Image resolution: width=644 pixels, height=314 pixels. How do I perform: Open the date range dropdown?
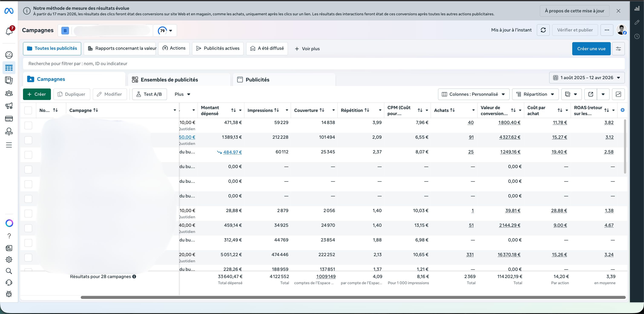point(586,78)
